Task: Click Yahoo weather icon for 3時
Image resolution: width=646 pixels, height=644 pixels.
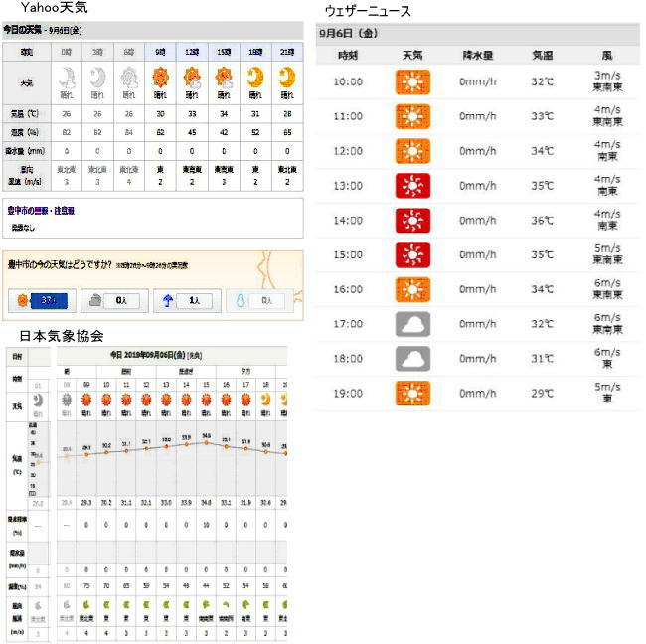Action: point(97,78)
